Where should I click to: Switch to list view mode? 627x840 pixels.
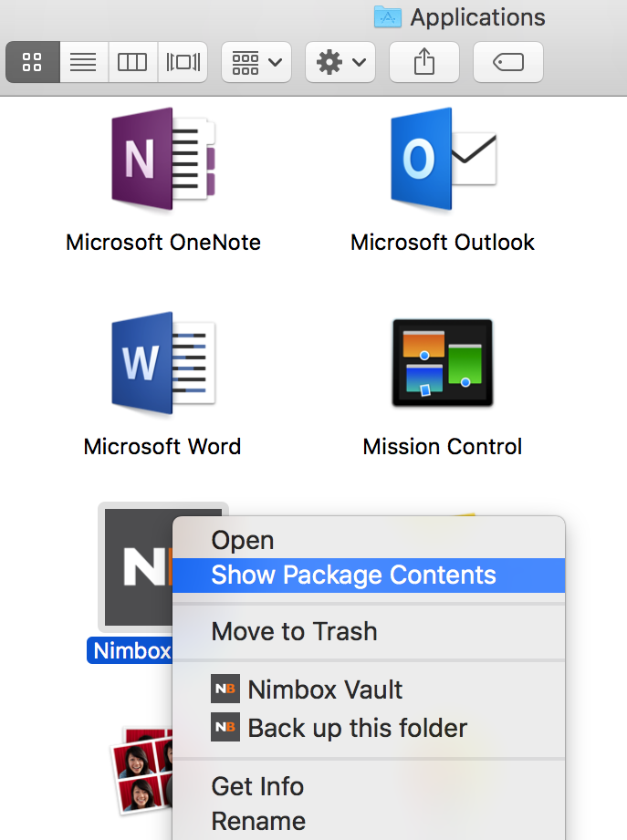click(x=84, y=62)
